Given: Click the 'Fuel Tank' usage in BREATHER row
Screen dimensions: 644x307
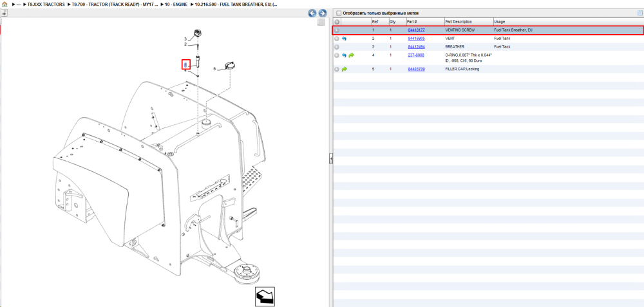Looking at the screenshot, I should (502, 47).
